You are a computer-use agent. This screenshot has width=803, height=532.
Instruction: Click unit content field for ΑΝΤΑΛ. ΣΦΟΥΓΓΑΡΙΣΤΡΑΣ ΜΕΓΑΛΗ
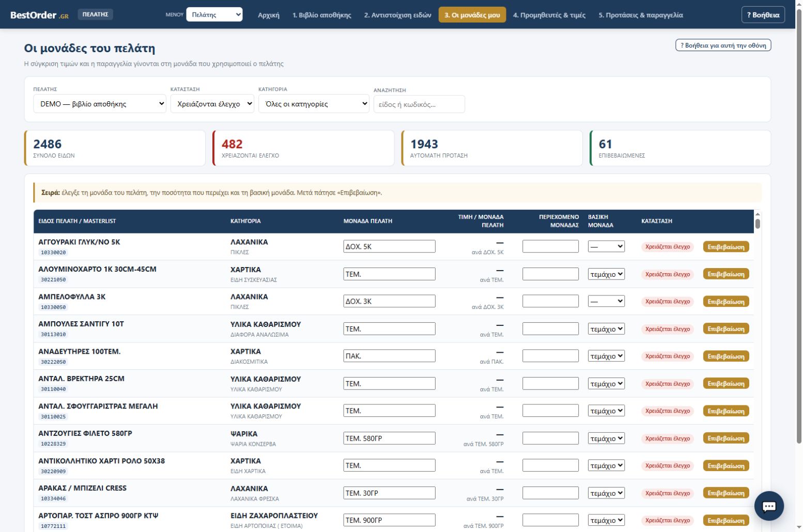click(550, 411)
